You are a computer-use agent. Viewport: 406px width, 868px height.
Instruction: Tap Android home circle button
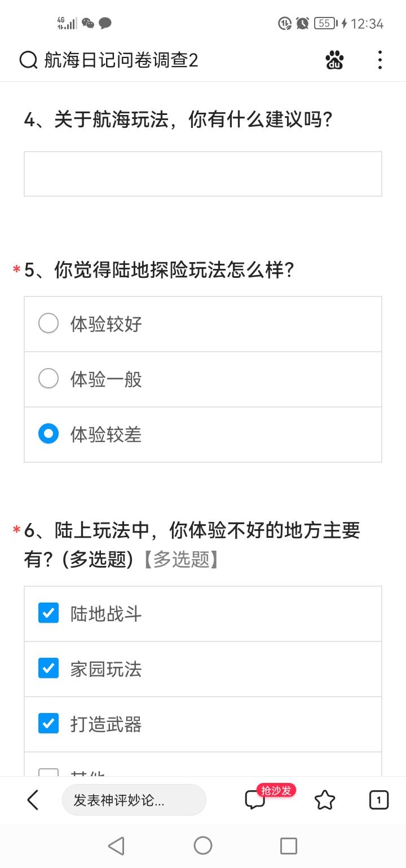pyautogui.click(x=203, y=845)
